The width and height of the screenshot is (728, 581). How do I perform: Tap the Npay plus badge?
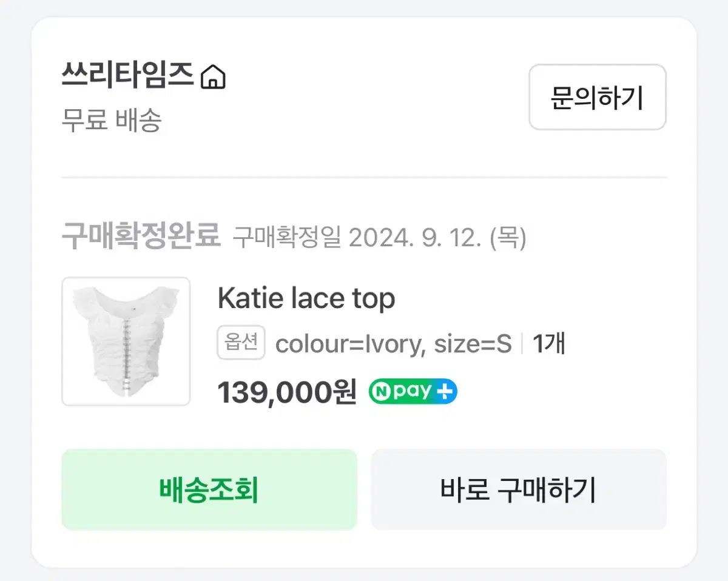pos(413,392)
